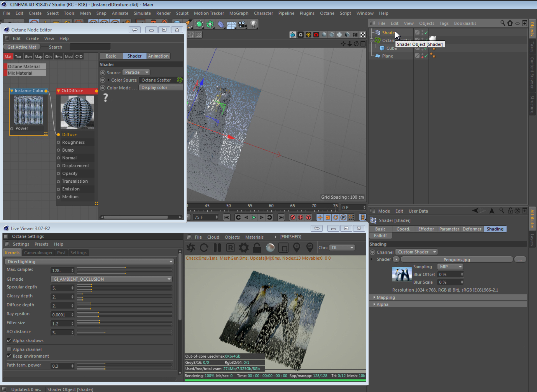Click the Get Active Mat button
This screenshot has width=537, height=392.
(x=22, y=47)
